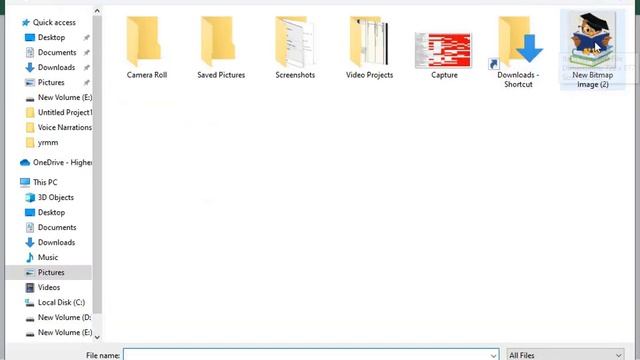This screenshot has height=360, width=640.
Task: Click the 'Videos' label
Action: (x=49, y=288)
